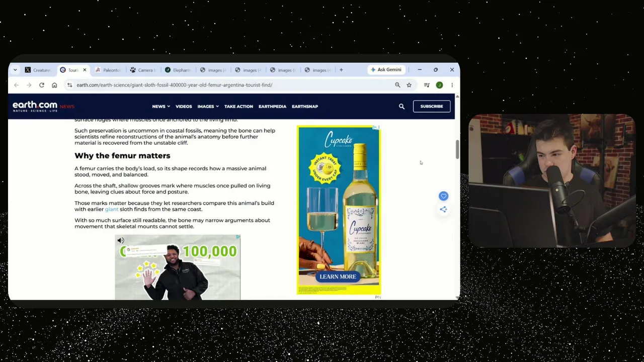The width and height of the screenshot is (644, 362).
Task: Bookmark this page with the star
Action: (409, 85)
